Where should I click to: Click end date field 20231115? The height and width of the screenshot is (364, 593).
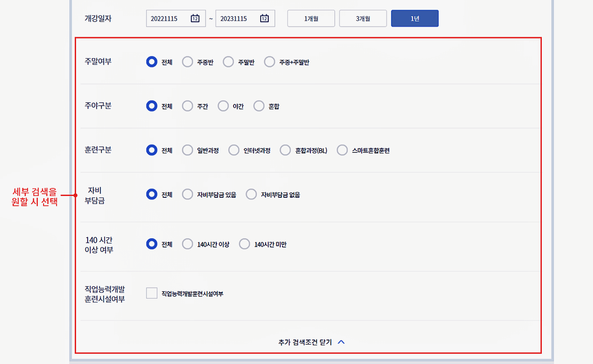point(245,19)
